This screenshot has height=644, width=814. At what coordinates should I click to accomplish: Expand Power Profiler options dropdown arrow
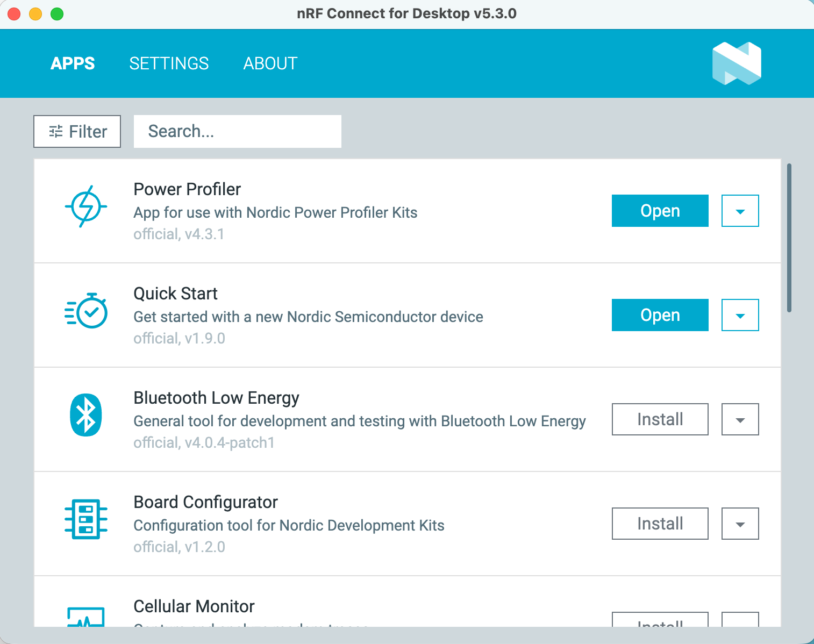coord(740,211)
